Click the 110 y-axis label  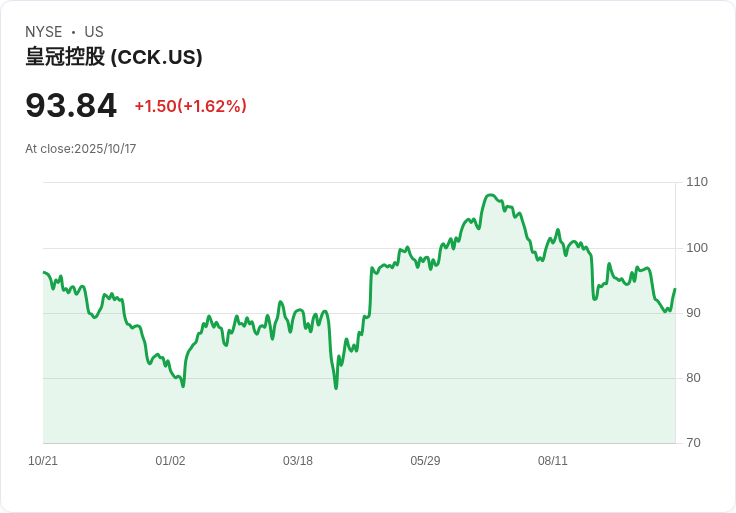point(697,182)
